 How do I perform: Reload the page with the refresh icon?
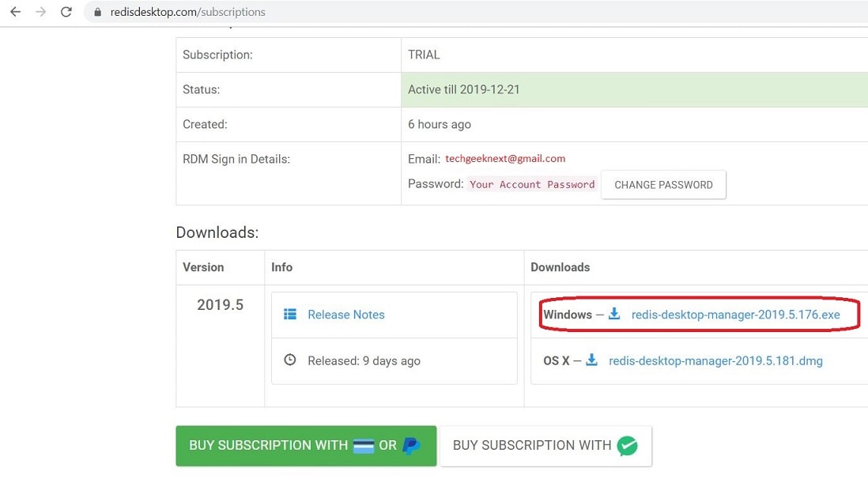coord(66,12)
